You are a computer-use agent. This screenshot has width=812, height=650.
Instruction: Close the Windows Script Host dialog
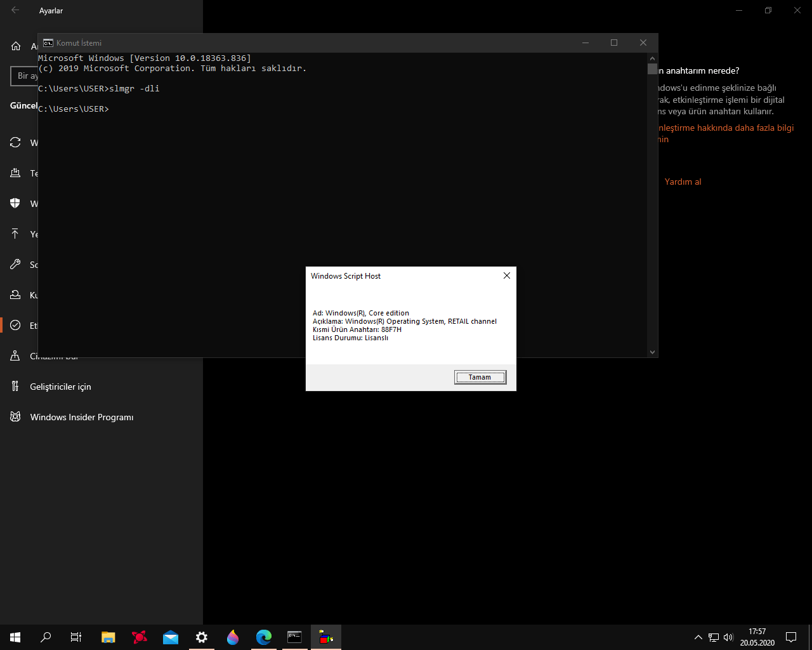(507, 275)
